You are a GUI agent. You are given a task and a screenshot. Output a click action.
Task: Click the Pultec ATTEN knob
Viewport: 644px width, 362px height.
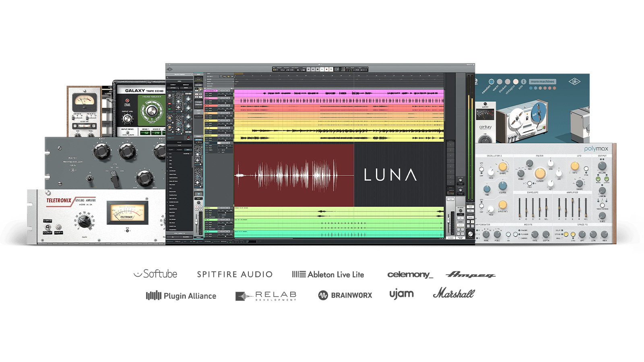(127, 152)
